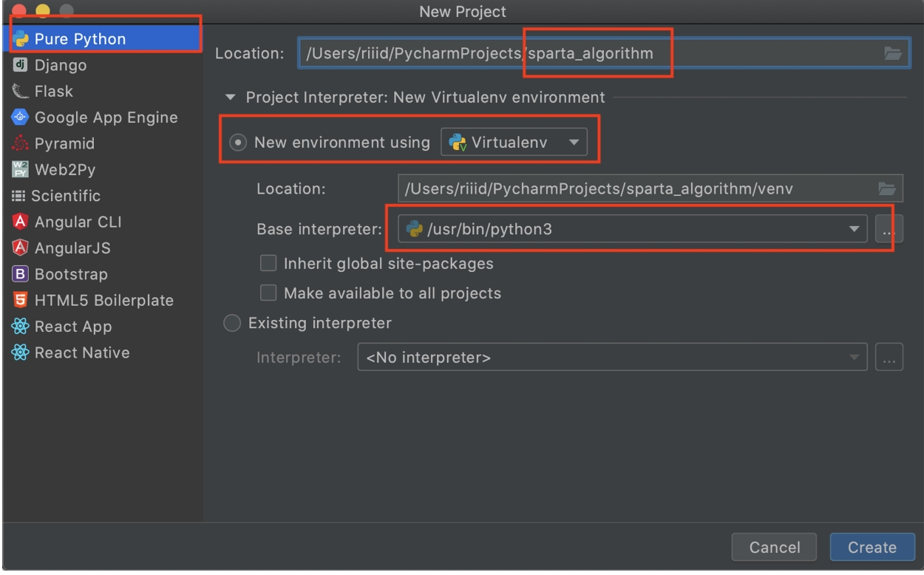Choose Angular CLI project type

click(103, 222)
